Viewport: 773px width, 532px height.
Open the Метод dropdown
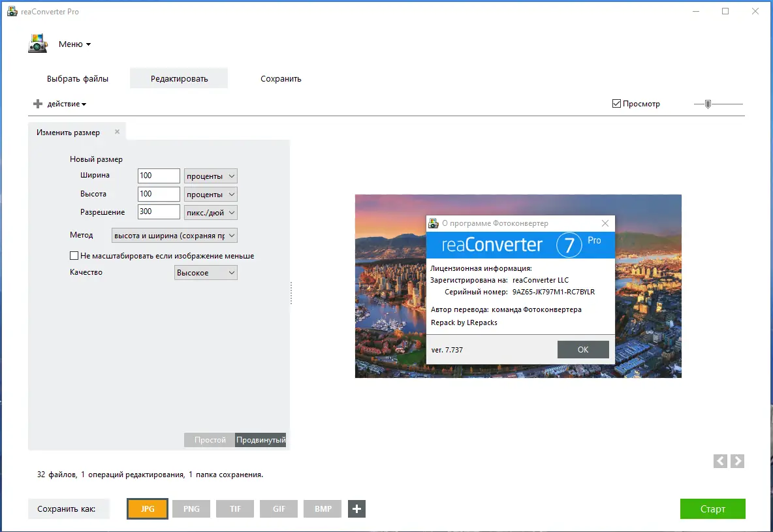pyautogui.click(x=174, y=235)
